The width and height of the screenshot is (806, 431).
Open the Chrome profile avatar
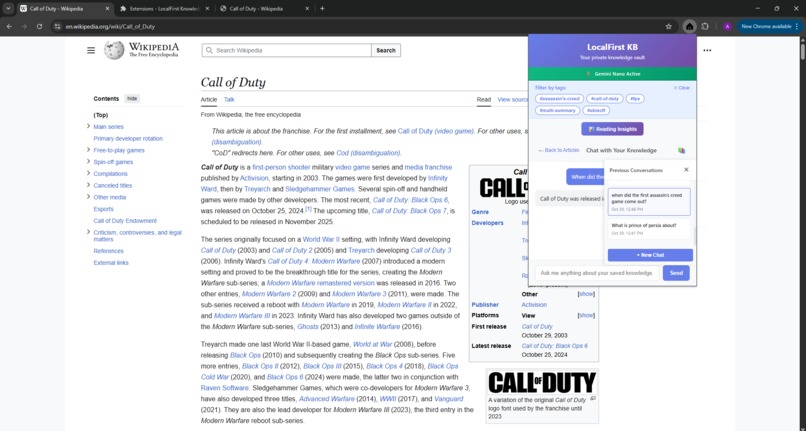pos(727,26)
